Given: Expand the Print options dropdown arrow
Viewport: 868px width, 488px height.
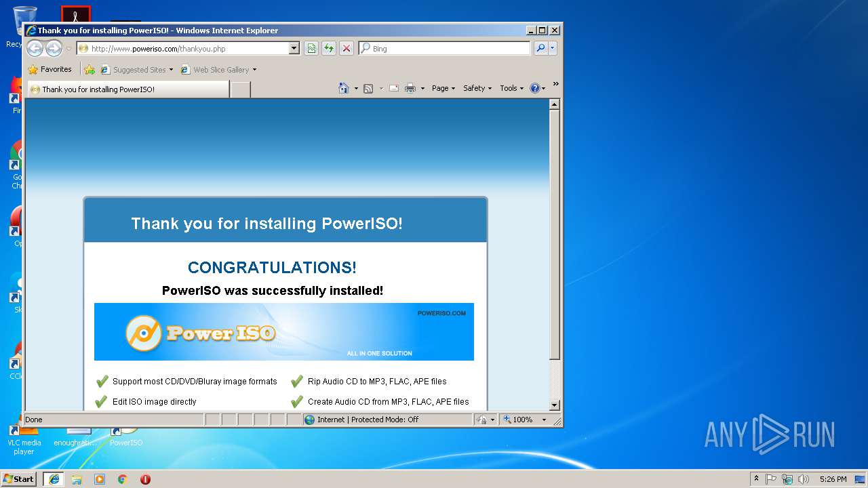Looking at the screenshot, I should click(x=422, y=88).
